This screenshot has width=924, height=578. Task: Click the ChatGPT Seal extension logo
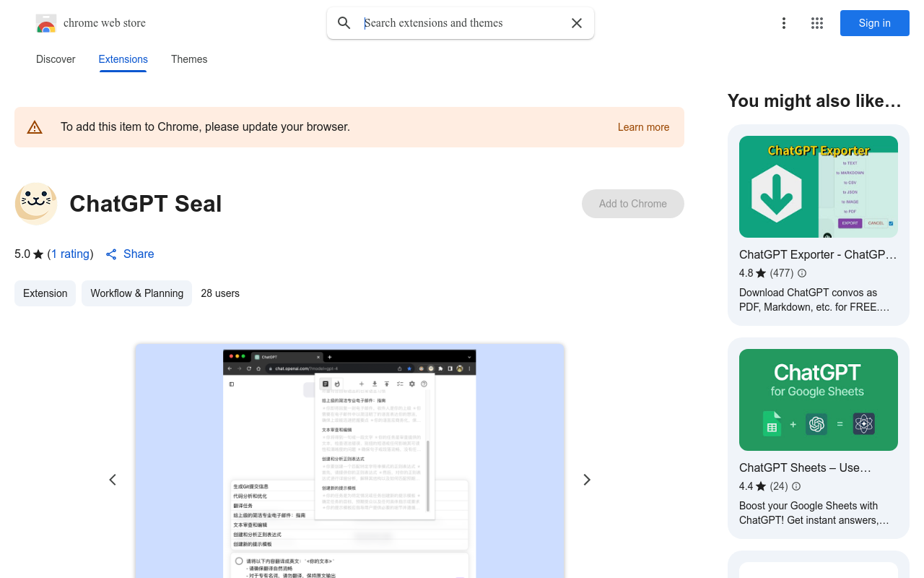tap(35, 204)
